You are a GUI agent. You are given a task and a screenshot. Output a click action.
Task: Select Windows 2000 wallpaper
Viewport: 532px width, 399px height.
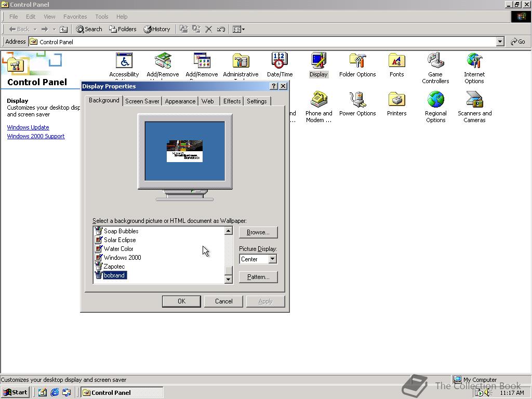[122, 258]
